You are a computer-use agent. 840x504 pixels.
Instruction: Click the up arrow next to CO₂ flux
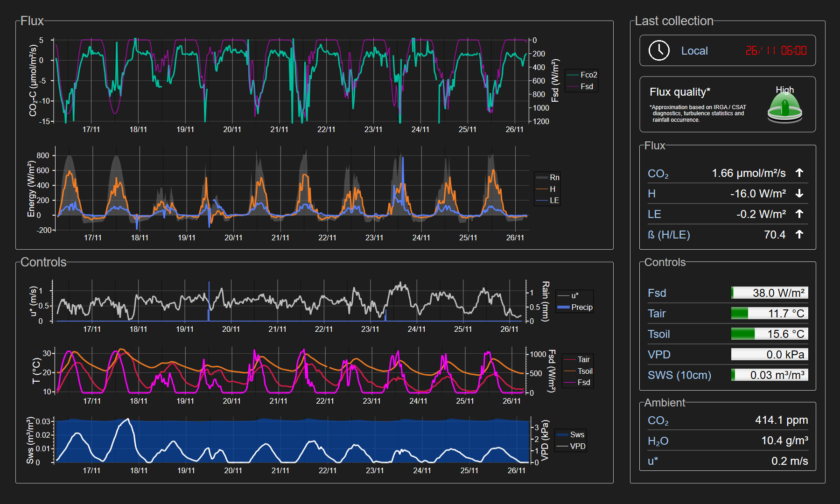click(799, 173)
